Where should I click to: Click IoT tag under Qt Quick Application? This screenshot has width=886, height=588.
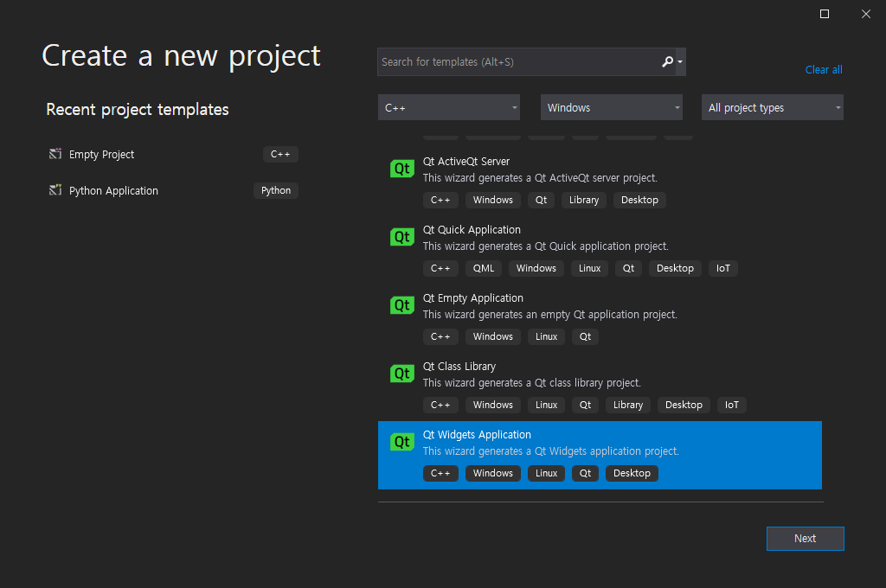click(722, 268)
